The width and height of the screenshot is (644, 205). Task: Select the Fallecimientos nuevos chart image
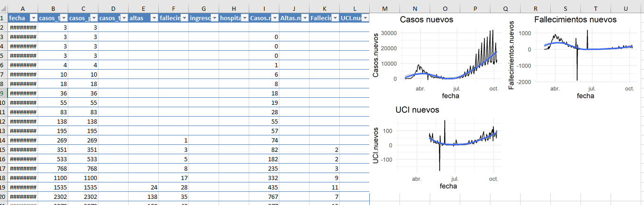point(571,57)
